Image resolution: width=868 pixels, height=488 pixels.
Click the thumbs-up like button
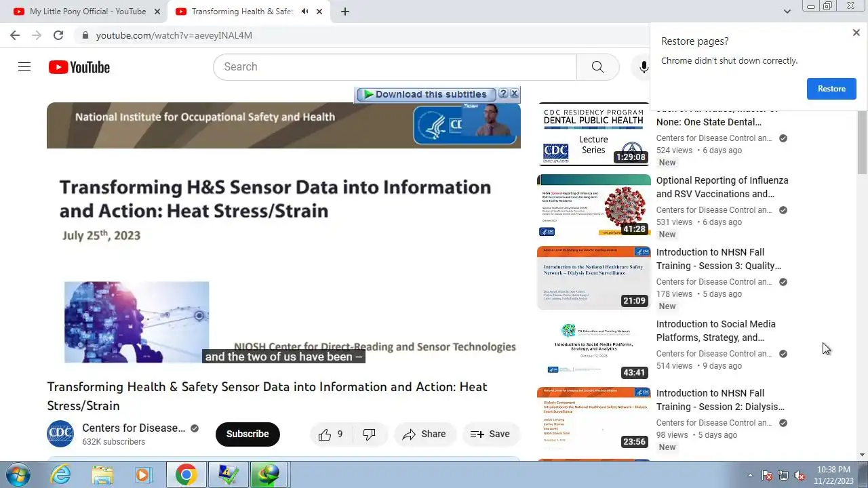331,434
